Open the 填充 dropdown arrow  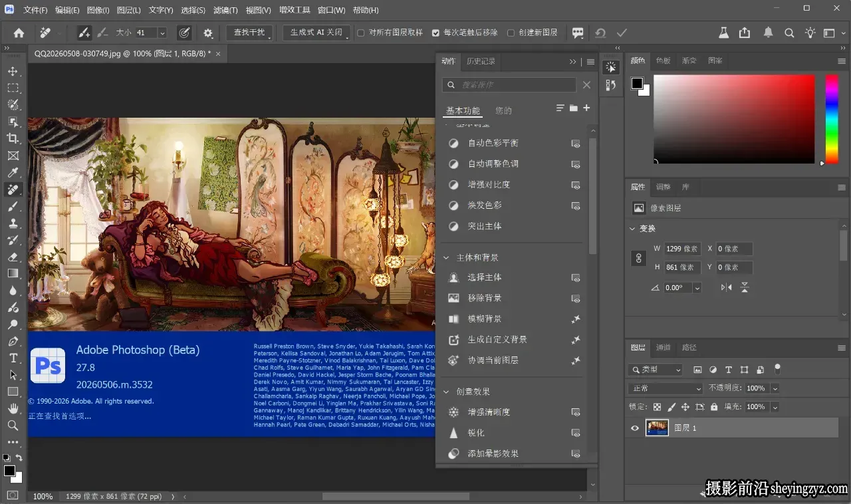click(x=775, y=406)
